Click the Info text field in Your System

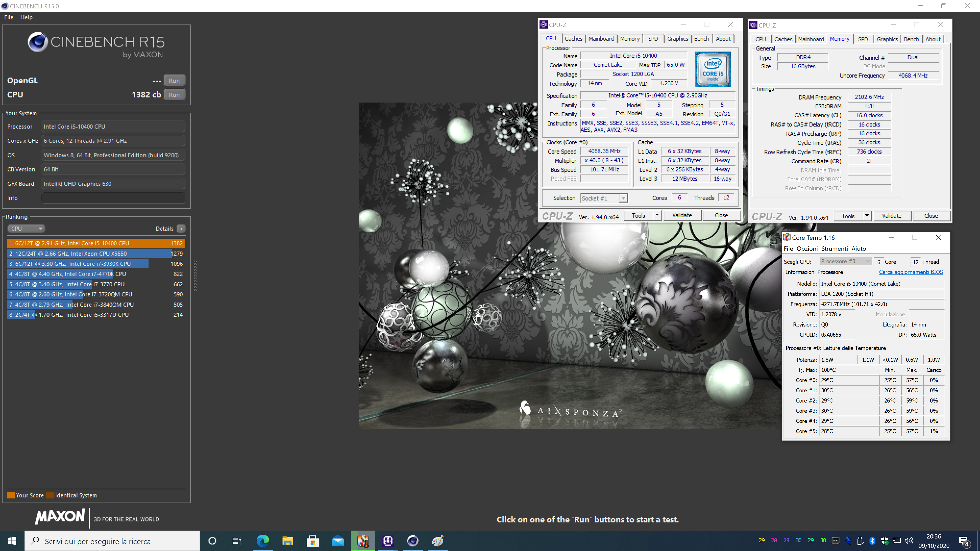[113, 198]
